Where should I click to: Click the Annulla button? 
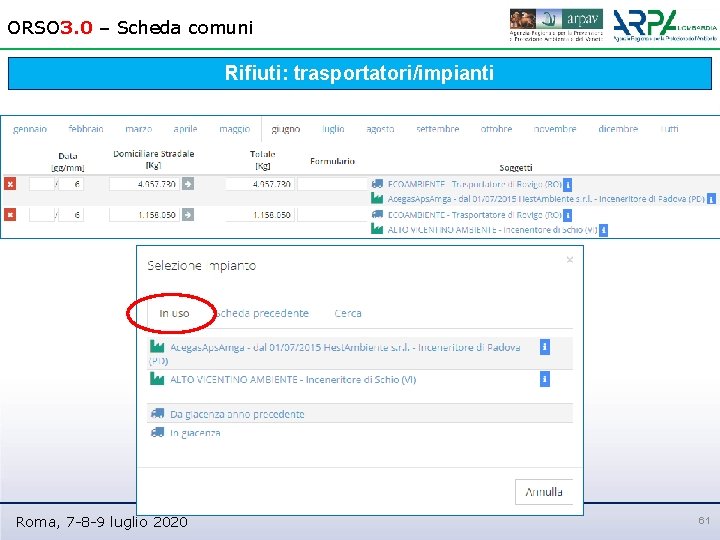(x=544, y=492)
